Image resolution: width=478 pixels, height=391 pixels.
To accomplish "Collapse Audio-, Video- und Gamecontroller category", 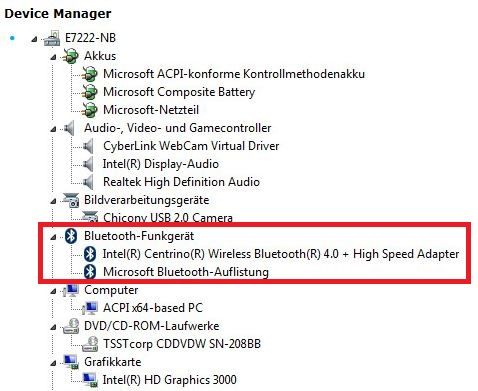I will [x=53, y=129].
